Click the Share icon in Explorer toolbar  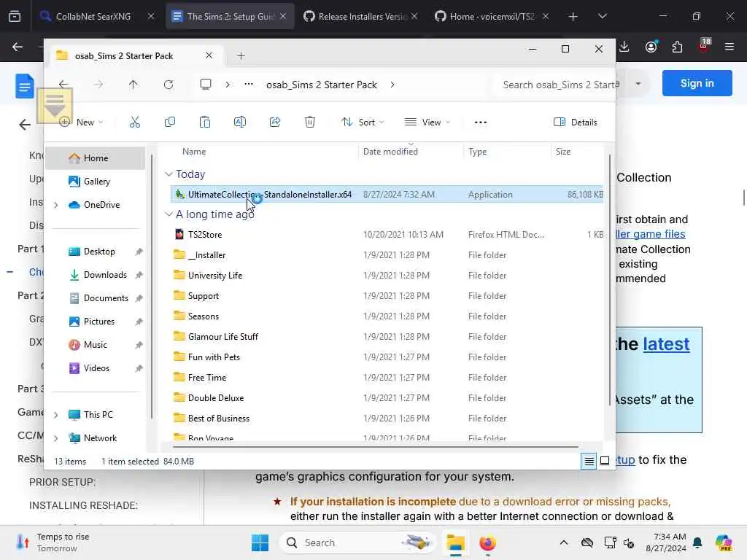click(275, 122)
